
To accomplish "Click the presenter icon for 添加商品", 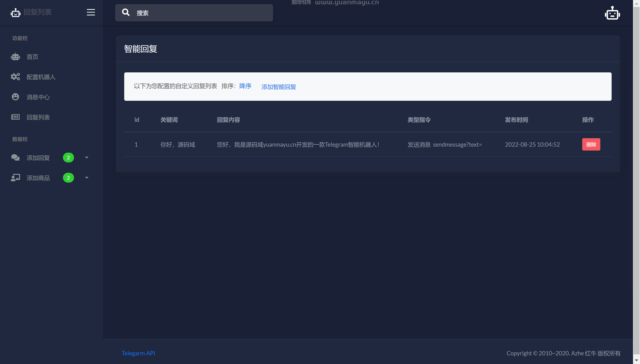I will pos(15,178).
